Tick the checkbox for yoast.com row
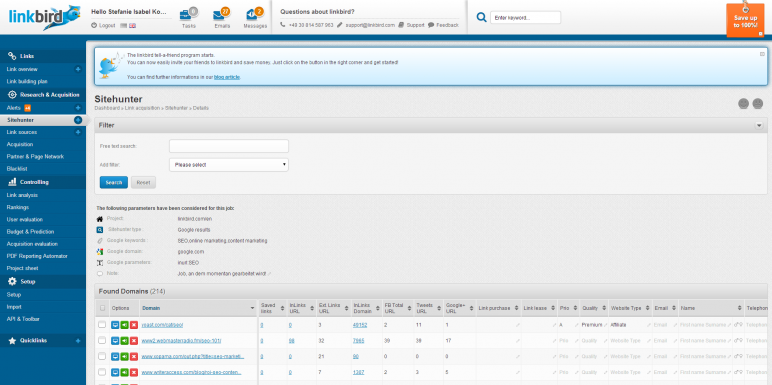The width and height of the screenshot is (772, 385). 102,325
